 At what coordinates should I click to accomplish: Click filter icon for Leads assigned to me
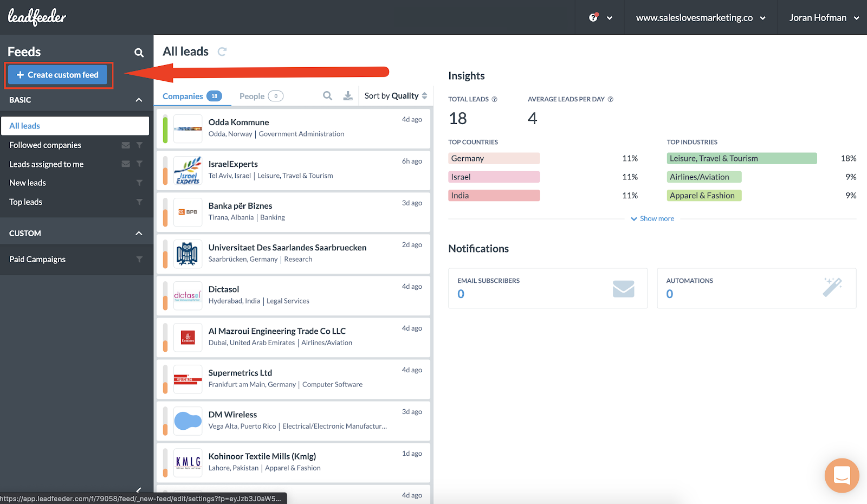click(139, 164)
